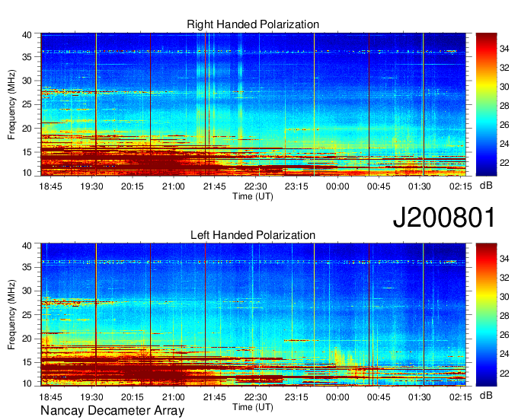518x420 pixels.
Task: Click 00:00 tick on Right Handed time axis
Action: click(337, 186)
